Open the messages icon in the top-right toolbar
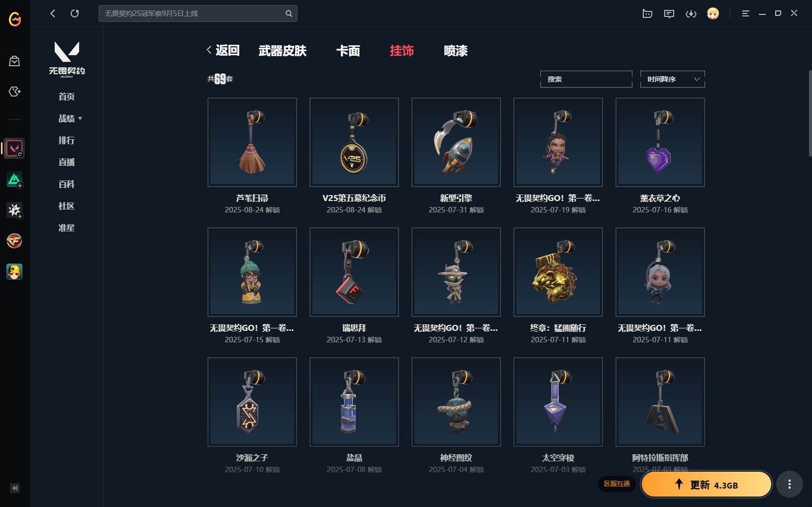Image resolution: width=812 pixels, height=507 pixels. 669,13
